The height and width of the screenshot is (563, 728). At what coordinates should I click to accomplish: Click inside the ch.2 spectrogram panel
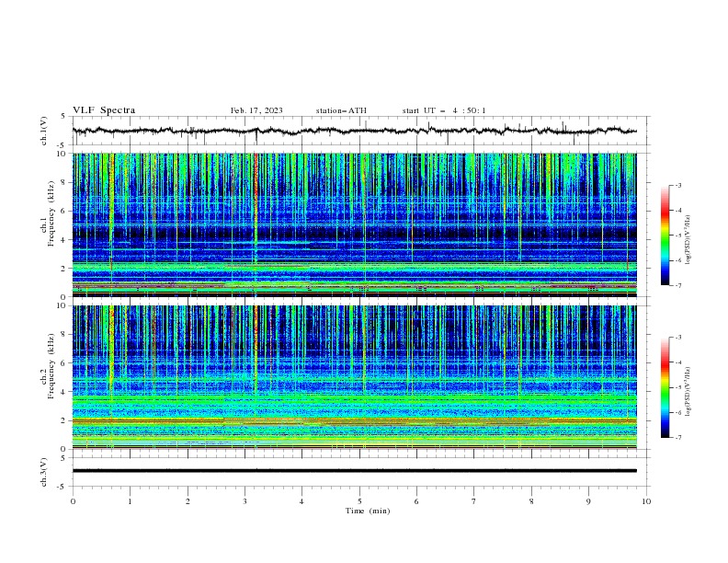[x=354, y=377]
